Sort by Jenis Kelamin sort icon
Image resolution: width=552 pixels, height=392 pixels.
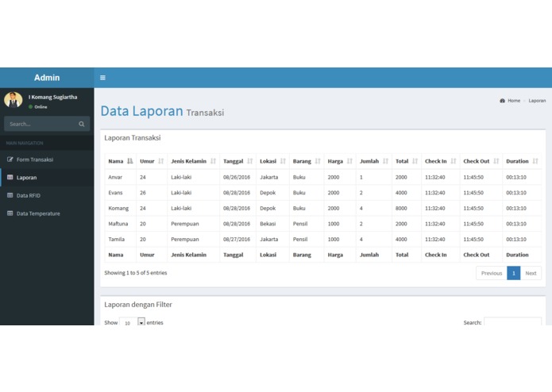click(213, 161)
